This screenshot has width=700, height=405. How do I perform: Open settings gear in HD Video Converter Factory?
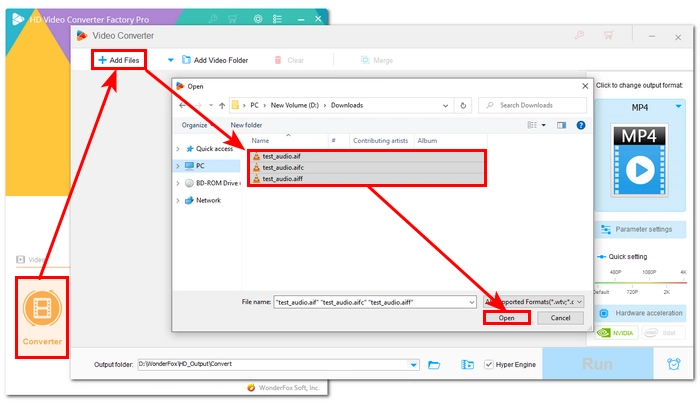(x=258, y=19)
